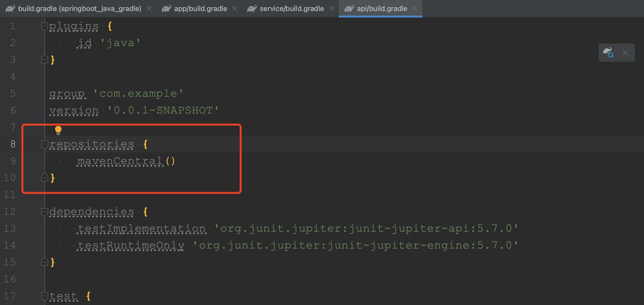Viewport: 644px width, 305px height.
Task: Click the 'test' keyword on line 17
Action: pos(63,296)
